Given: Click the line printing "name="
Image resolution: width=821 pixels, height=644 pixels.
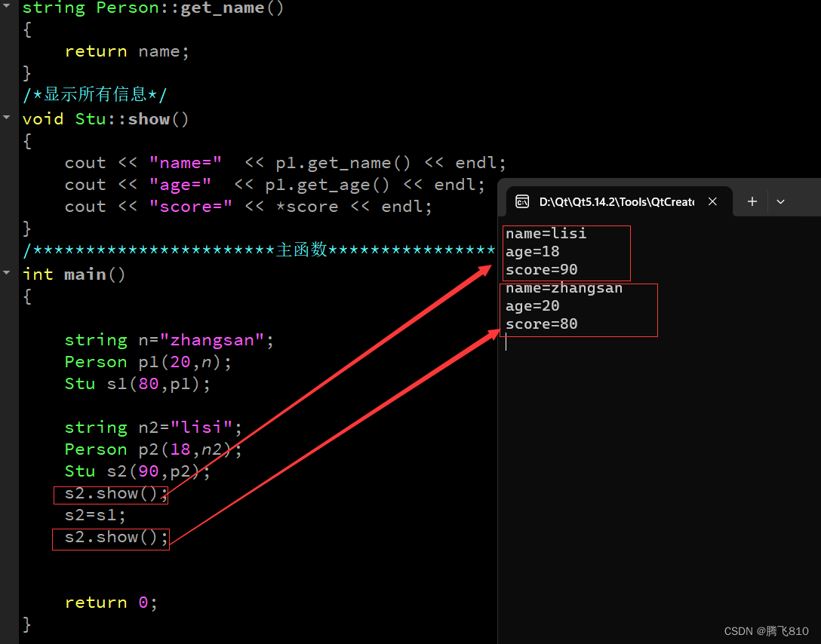Looking at the screenshot, I should point(284,163).
